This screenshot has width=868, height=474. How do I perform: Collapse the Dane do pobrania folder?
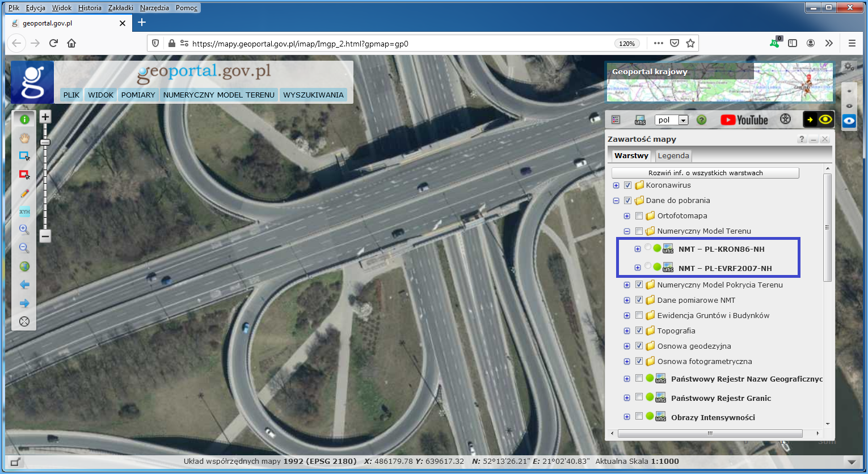tap(616, 201)
